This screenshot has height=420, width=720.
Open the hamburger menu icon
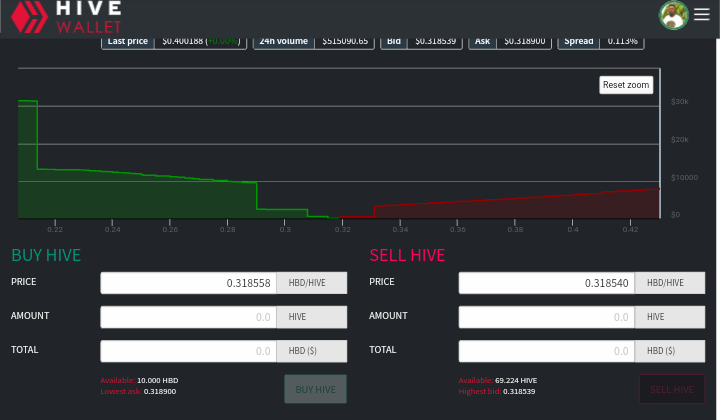click(702, 14)
